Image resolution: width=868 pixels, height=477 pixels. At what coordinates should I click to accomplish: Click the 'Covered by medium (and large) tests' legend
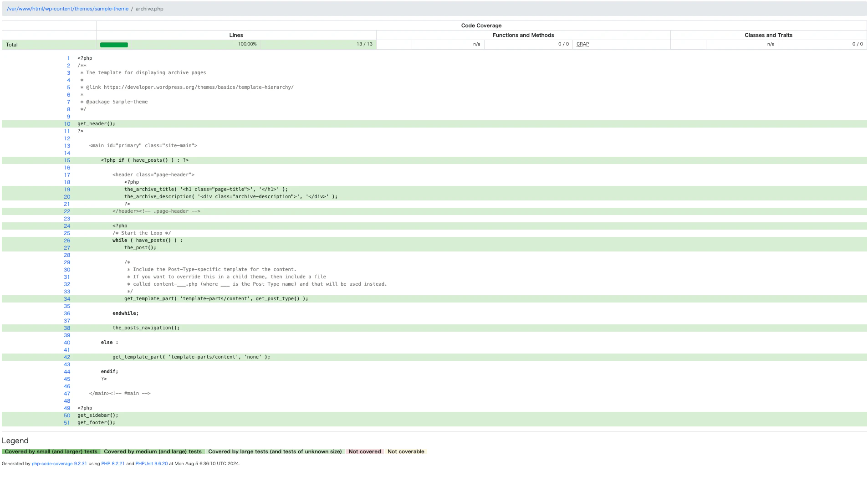[153, 451]
